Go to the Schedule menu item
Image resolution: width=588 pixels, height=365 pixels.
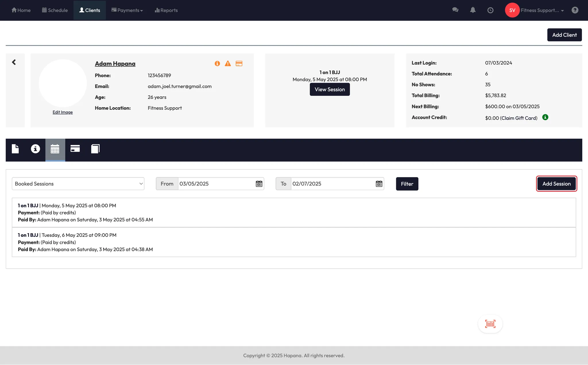[55, 10]
